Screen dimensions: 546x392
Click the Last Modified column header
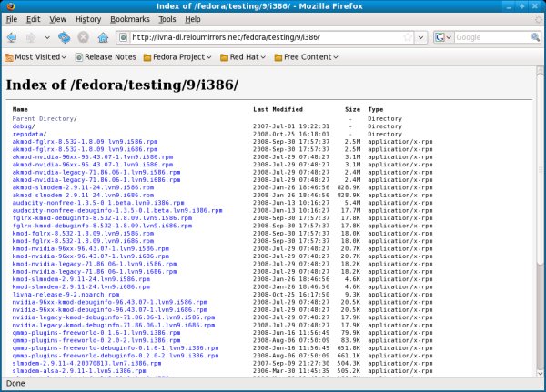click(278, 110)
